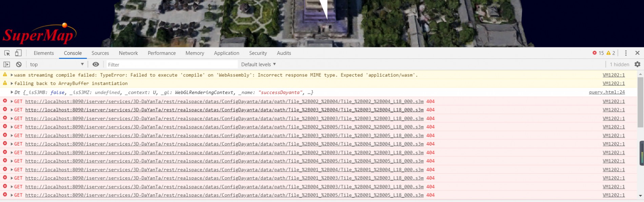Open the Application tab
Image resolution: width=644 pixels, height=202 pixels.
[x=227, y=53]
